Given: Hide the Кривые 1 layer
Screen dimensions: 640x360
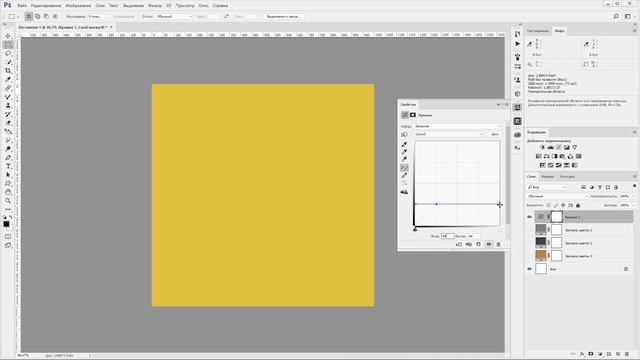Looking at the screenshot, I should 529,217.
